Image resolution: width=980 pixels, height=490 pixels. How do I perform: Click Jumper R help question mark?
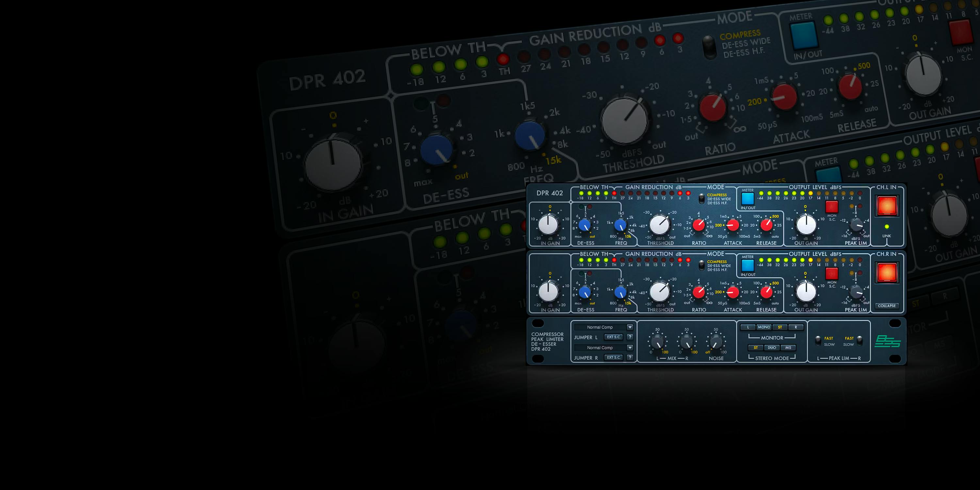click(x=629, y=358)
